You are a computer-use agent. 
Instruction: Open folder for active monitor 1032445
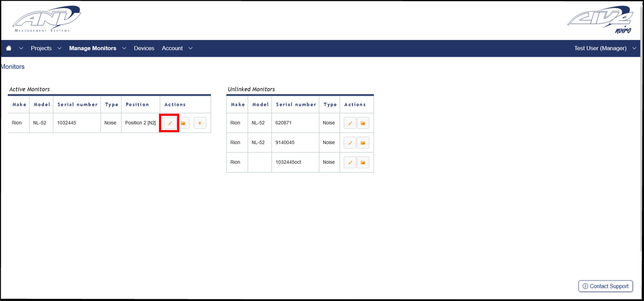click(183, 123)
